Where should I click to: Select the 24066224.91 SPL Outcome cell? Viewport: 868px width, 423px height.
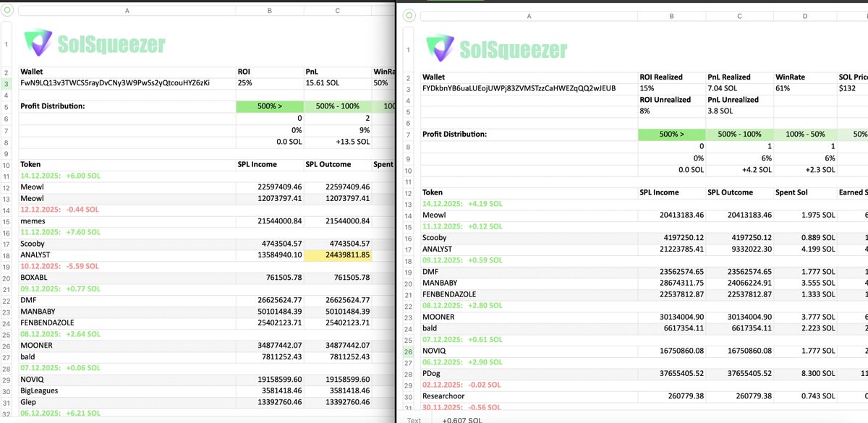[x=739, y=283]
